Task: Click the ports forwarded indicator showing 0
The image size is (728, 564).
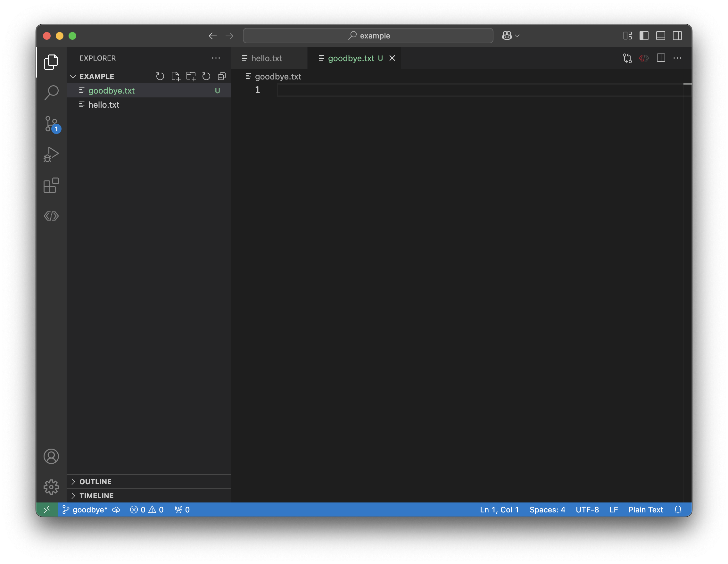Action: (x=182, y=510)
